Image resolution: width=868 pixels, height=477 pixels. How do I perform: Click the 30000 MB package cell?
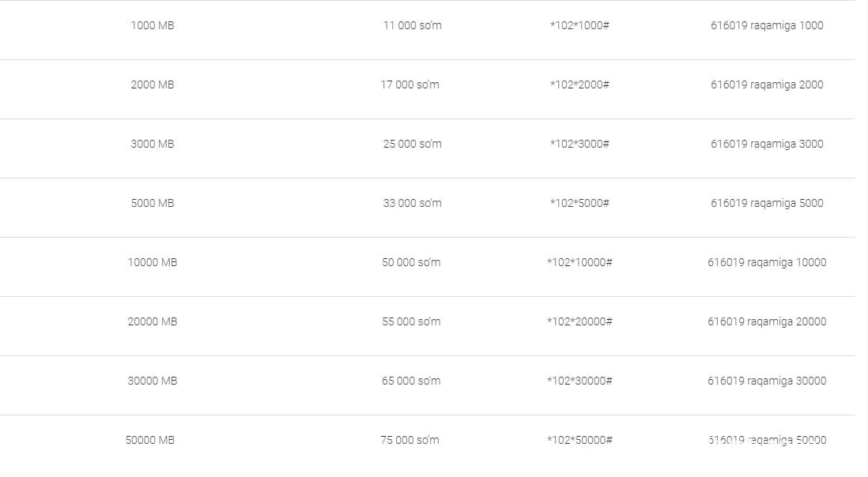pyautogui.click(x=153, y=381)
